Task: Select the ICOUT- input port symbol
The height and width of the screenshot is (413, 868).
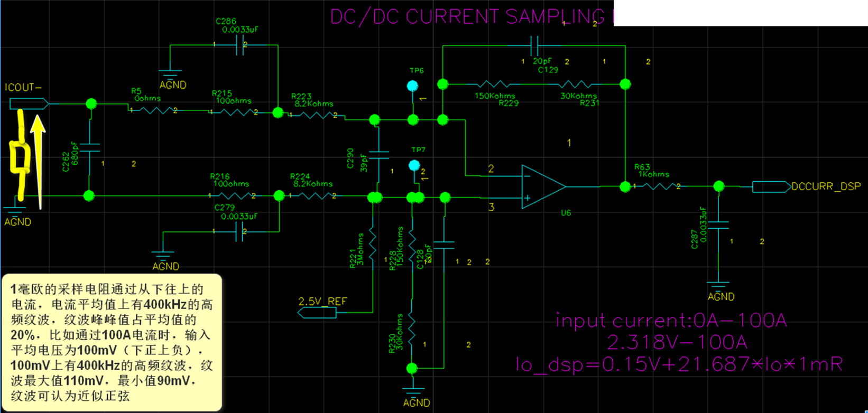Action: [29, 105]
